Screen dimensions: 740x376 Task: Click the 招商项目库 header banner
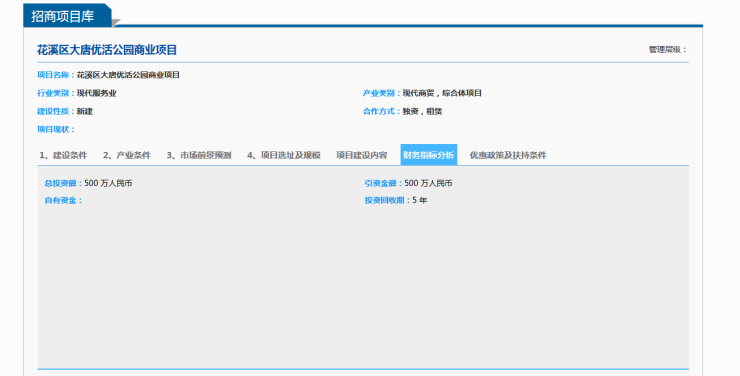[x=67, y=16]
